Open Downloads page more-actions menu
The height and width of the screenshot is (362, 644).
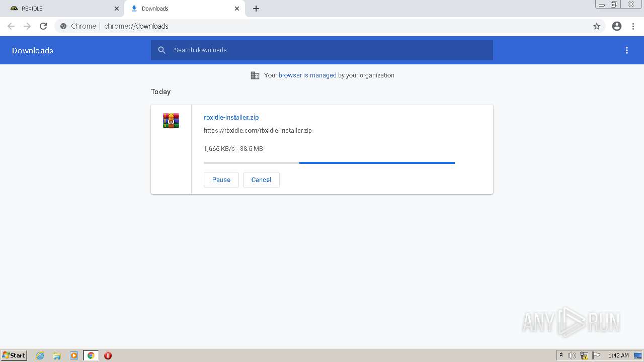coord(627,50)
